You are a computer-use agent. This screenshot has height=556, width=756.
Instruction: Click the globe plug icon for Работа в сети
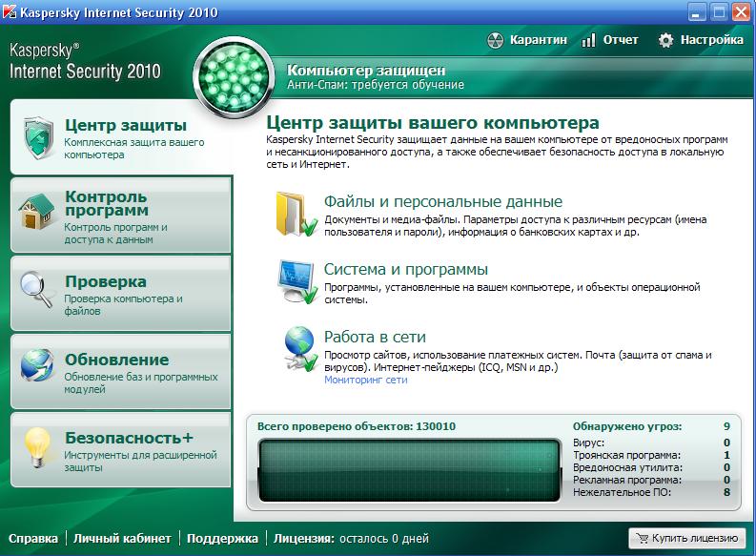[300, 349]
